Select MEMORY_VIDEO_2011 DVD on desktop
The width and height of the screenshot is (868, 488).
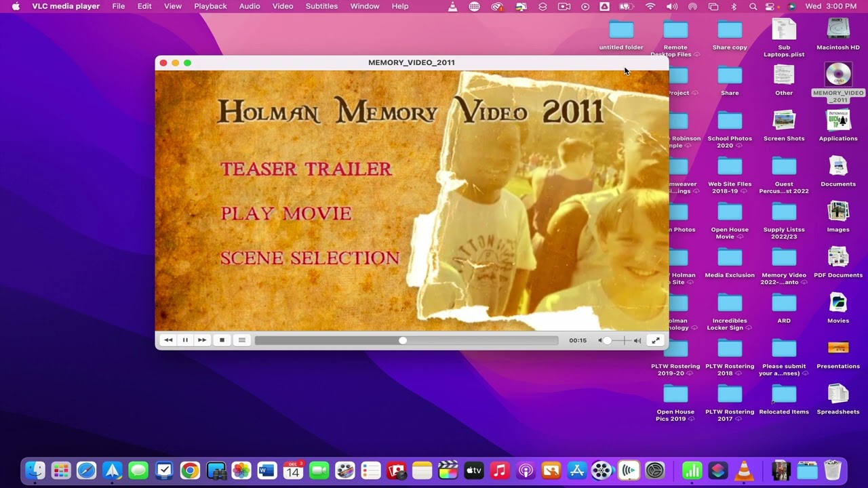[838, 82]
